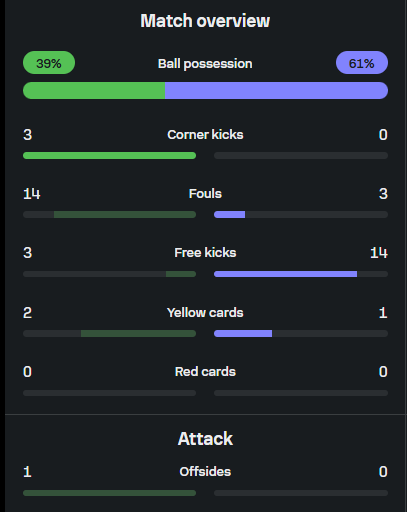Select the Red cards stat label
The height and width of the screenshot is (512, 407).
point(205,372)
